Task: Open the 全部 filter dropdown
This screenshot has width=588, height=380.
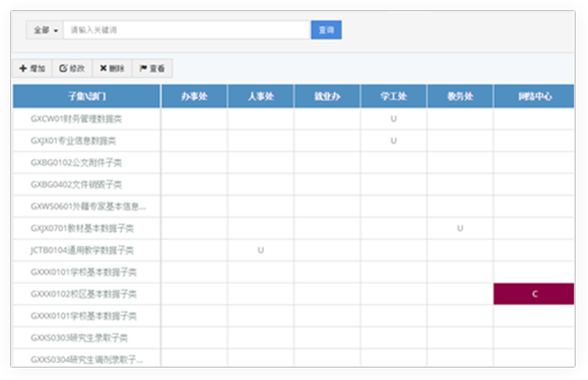Action: click(45, 31)
